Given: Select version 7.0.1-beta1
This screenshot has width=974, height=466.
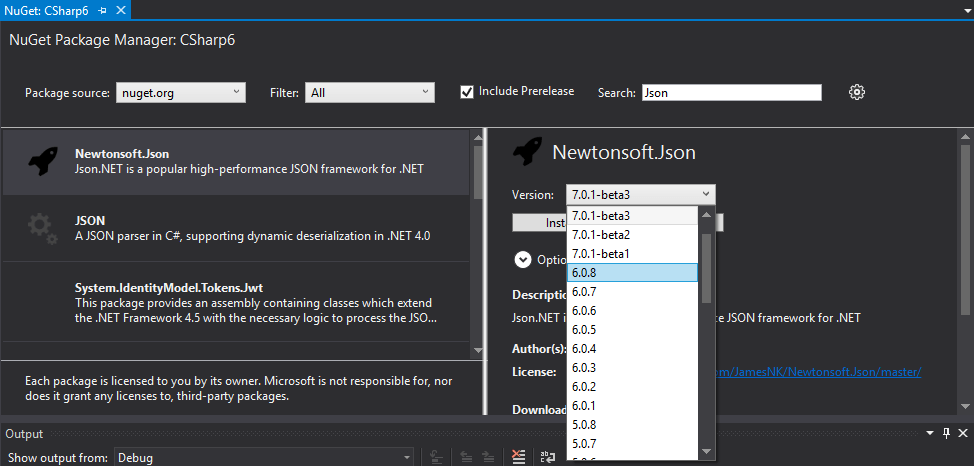Looking at the screenshot, I should coord(632,254).
